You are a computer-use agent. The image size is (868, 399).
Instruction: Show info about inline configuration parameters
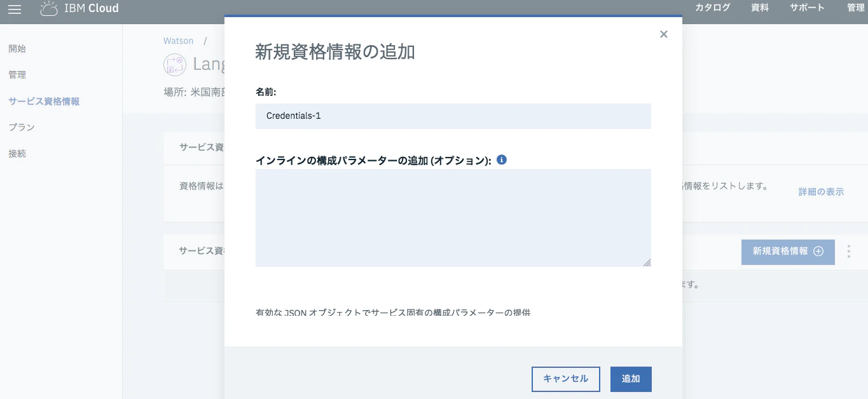501,160
